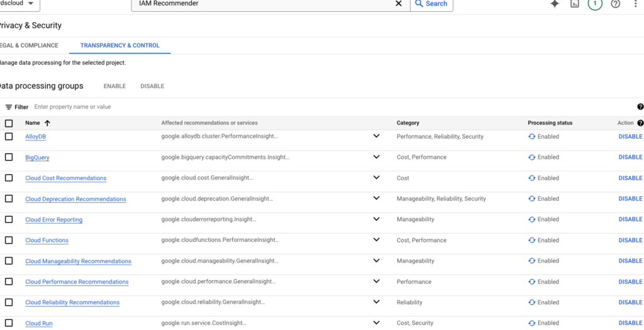Expand AlloyDB affected recommendations chevron
The height and width of the screenshot is (330, 644).
tap(376, 136)
